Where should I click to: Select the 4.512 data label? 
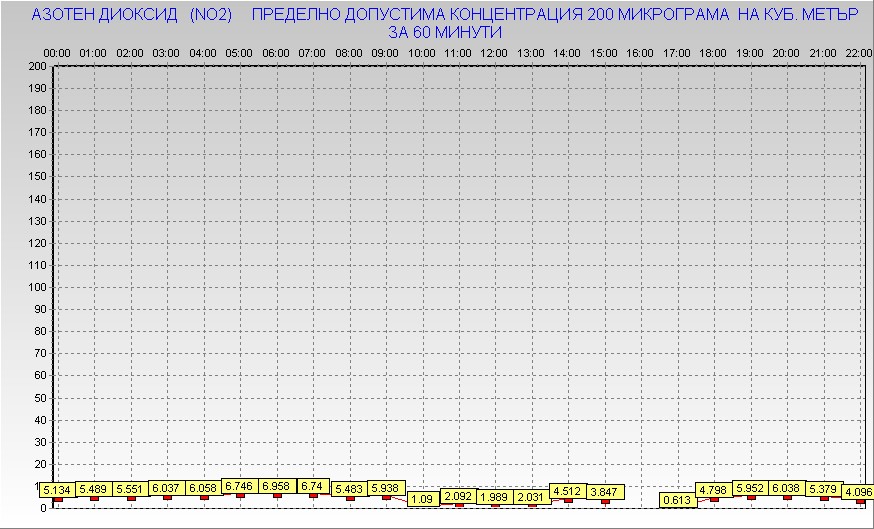(x=568, y=490)
